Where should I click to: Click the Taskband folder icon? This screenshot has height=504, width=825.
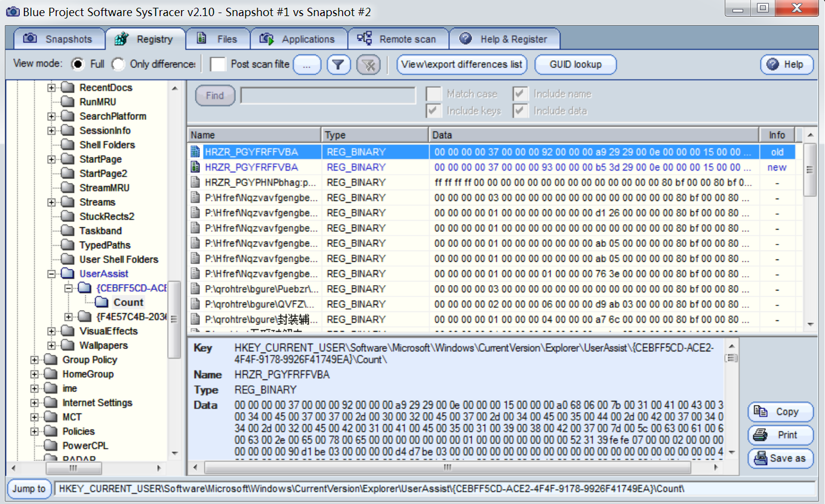(x=68, y=231)
